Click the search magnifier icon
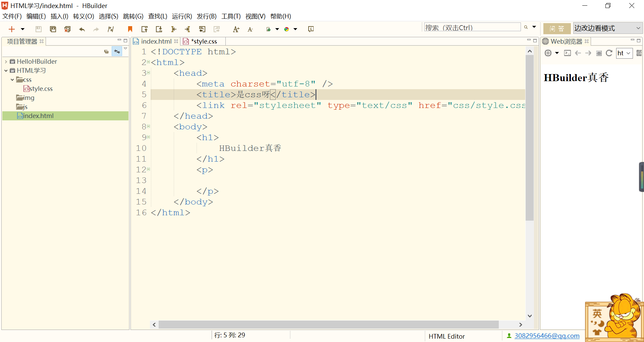The image size is (644, 342). tap(526, 27)
